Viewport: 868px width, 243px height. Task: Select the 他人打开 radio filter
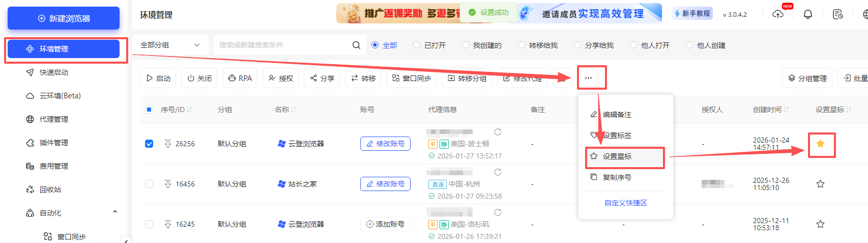tap(650, 45)
